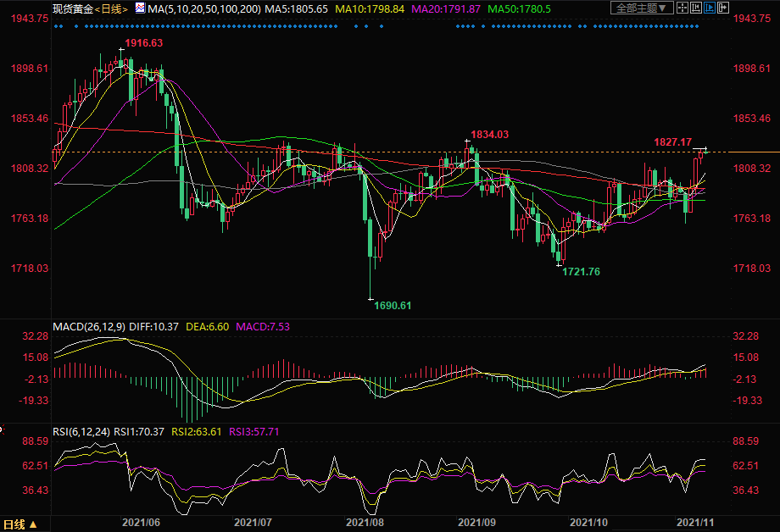Click the highlighted blue play-arrow toolbar icon

[x=710, y=8]
